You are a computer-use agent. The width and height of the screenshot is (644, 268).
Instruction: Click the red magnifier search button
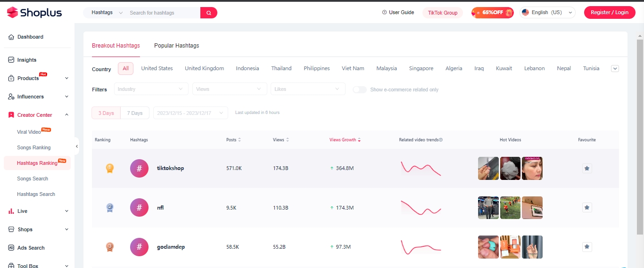pyautogui.click(x=208, y=13)
